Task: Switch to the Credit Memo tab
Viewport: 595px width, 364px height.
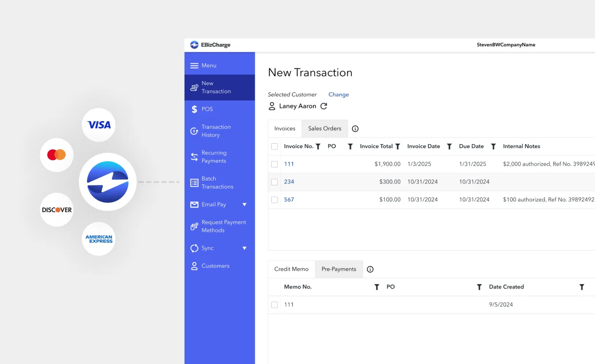Action: (x=291, y=269)
